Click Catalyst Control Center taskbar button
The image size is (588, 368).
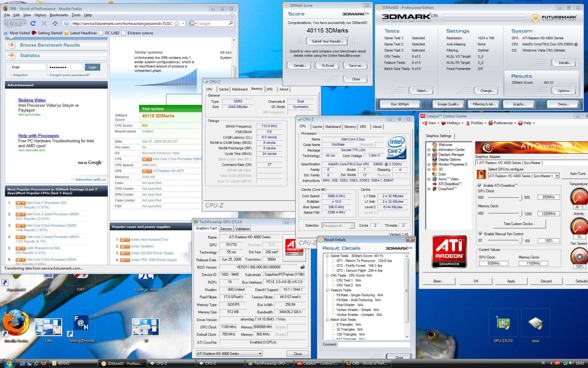coord(318,363)
